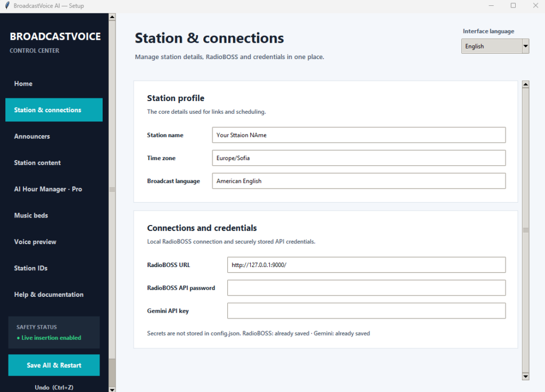Image resolution: width=545 pixels, height=392 pixels.
Task: Open AI Hour Manager · Pro
Action: point(54,189)
